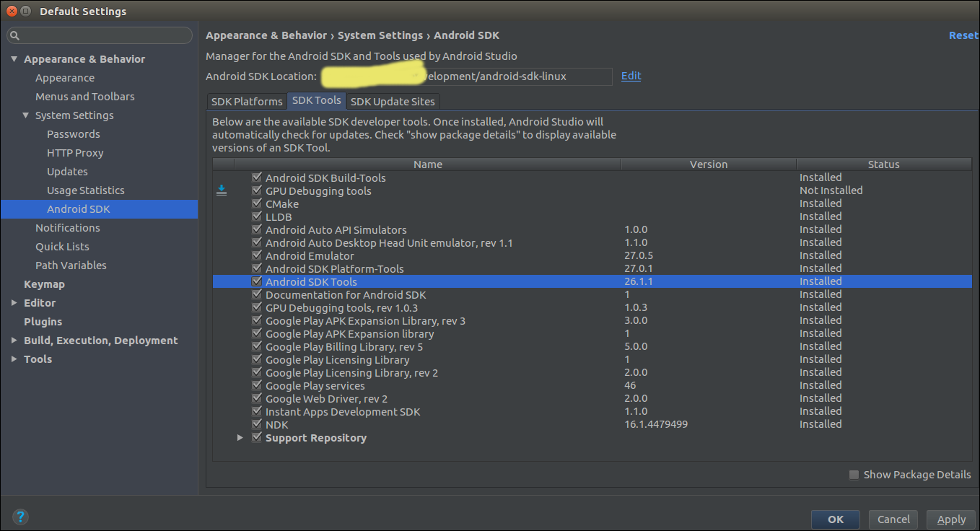
Task: Select HTTP Proxy settings
Action: [x=75, y=153]
